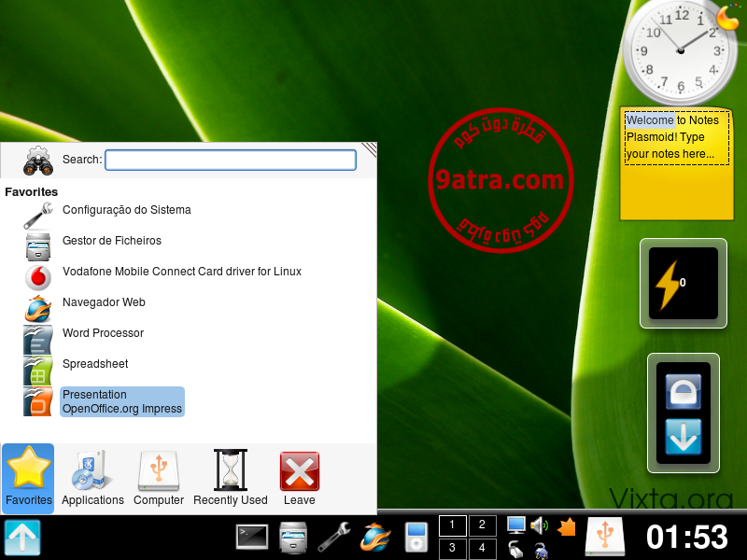The image size is (747, 560).
Task: Switch to virtual desktop 2 in pager
Action: pyautogui.click(x=482, y=525)
